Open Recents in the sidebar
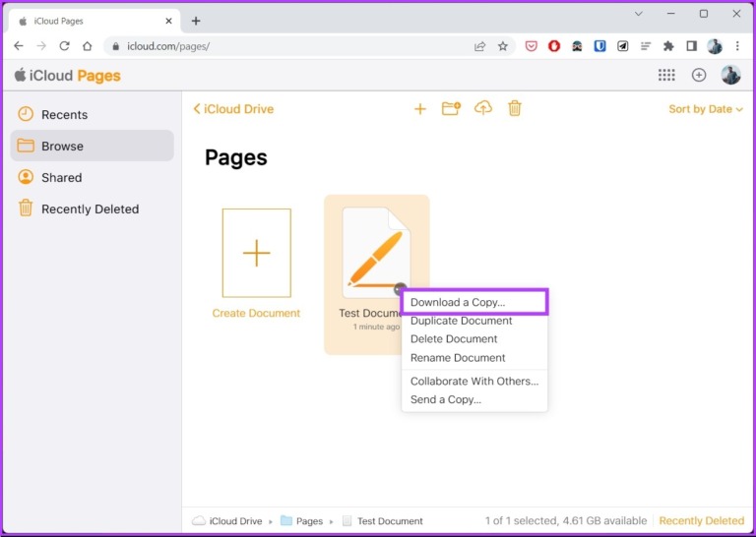 tap(93, 115)
